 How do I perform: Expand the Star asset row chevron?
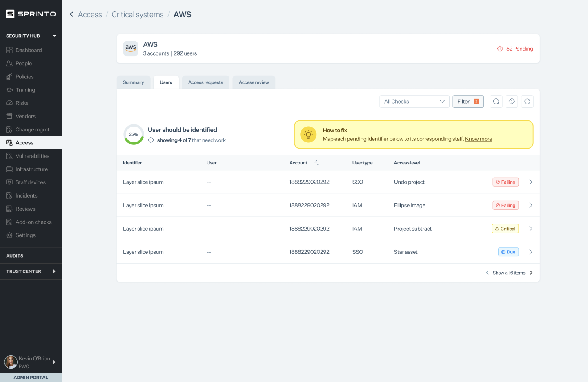[531, 252]
